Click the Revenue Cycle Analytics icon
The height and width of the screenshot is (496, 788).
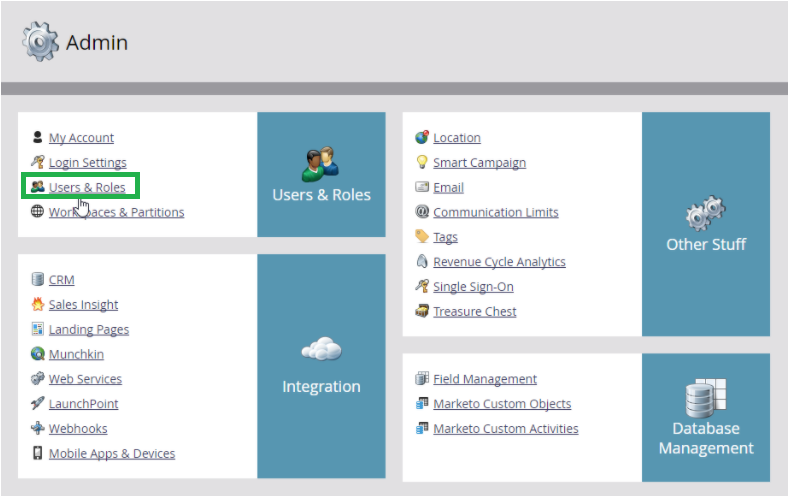click(x=422, y=261)
